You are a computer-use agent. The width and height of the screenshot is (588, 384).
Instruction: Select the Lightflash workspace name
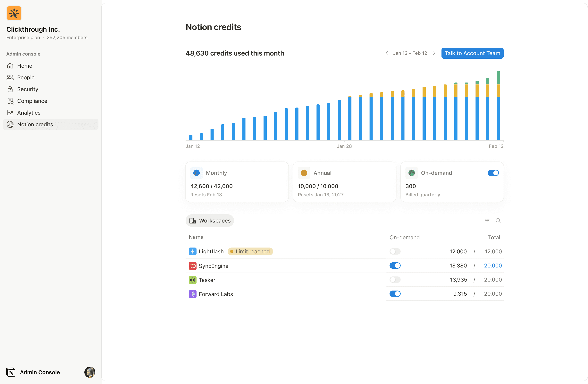click(211, 251)
